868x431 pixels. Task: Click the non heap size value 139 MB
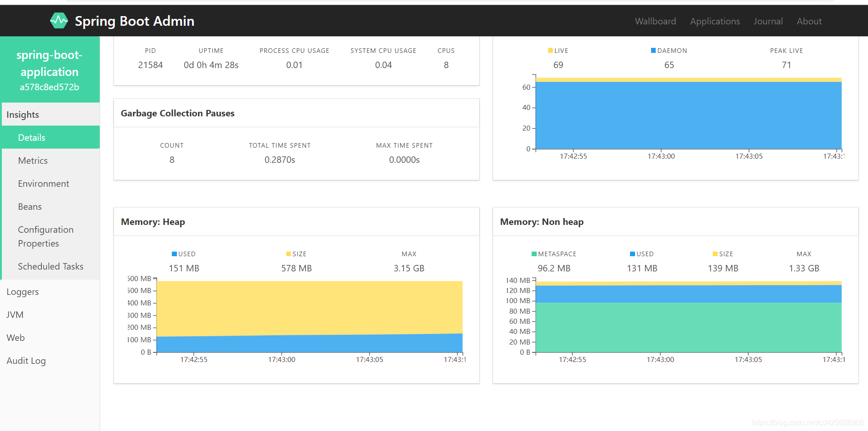click(x=723, y=268)
